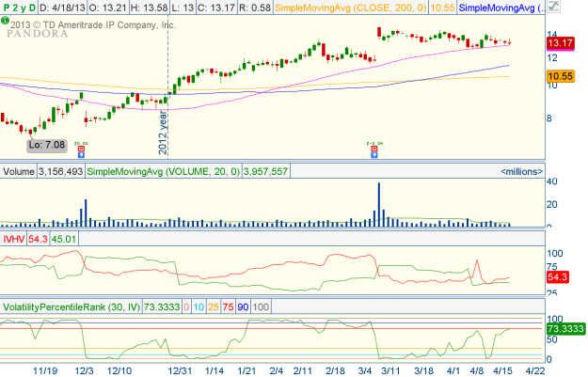Open the VolatilityPercentileRank (30, IV) study label
Screen dimensions: 588x377
point(87,307)
